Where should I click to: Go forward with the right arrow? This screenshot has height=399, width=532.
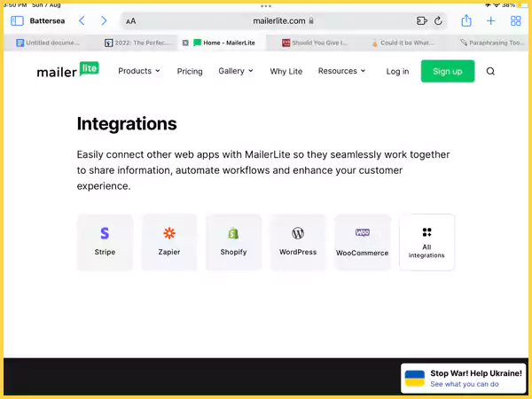point(104,20)
